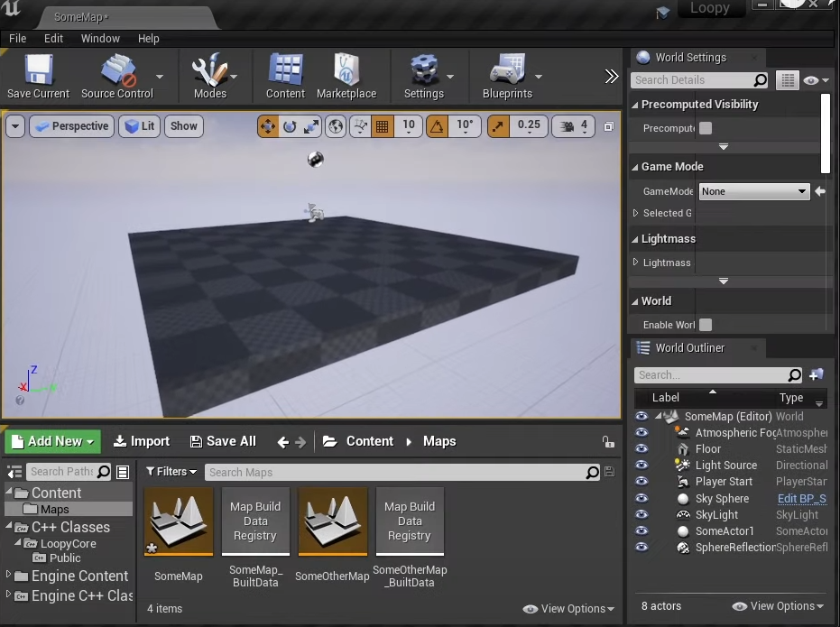Click the Save Current toolbar icon

pyautogui.click(x=38, y=76)
